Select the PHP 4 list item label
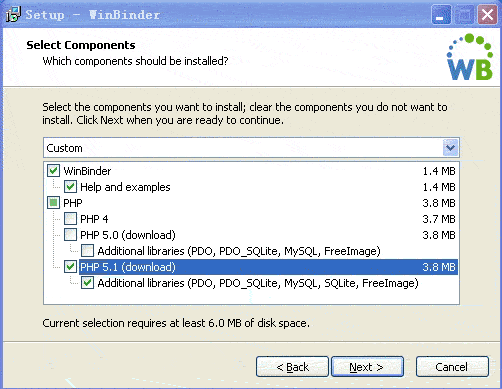This screenshot has width=502, height=389. (x=94, y=219)
